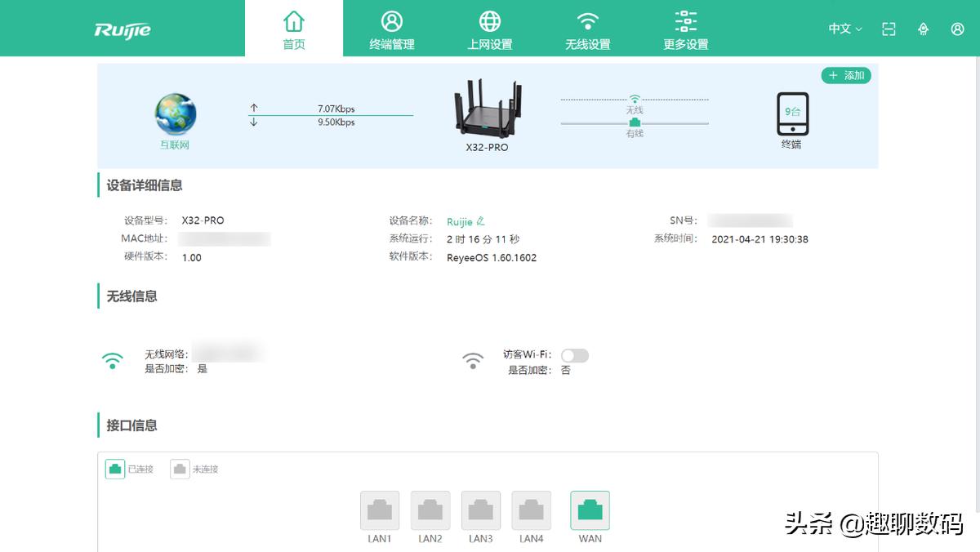
Task: Click the LAN1 port icon
Action: 379,508
